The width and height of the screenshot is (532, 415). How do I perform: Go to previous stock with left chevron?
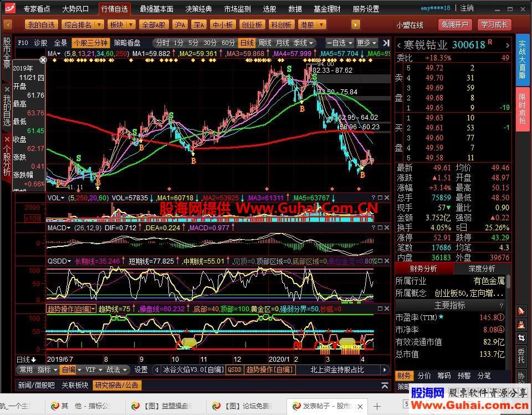398,45
